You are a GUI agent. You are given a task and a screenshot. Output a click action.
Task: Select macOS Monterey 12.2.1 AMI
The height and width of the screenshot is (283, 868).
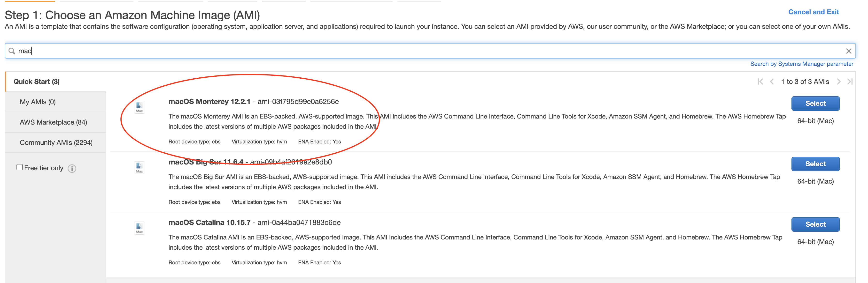[x=815, y=103]
